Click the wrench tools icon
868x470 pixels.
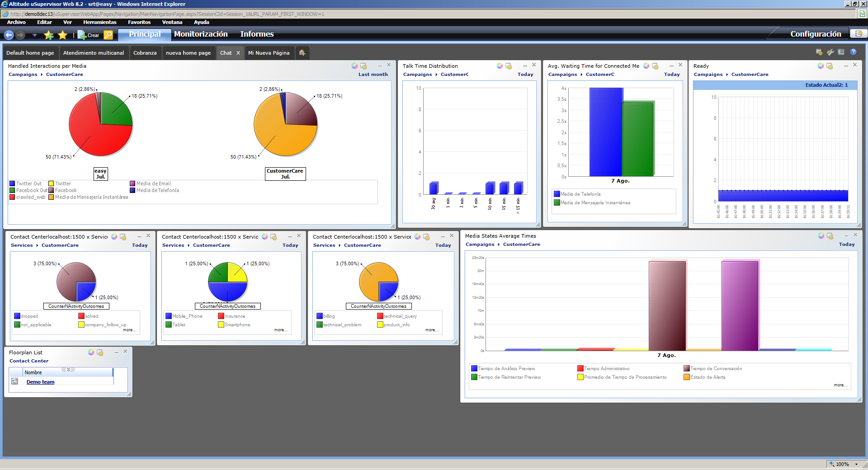(x=830, y=52)
